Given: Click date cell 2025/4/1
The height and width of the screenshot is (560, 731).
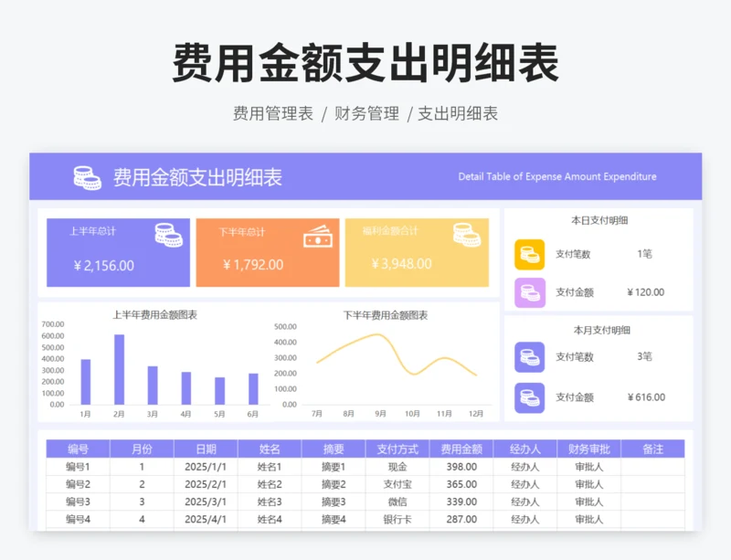Looking at the screenshot, I should tap(206, 519).
